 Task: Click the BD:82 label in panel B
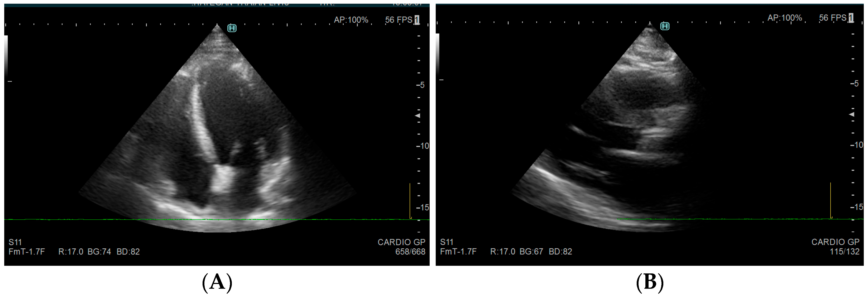560,252
